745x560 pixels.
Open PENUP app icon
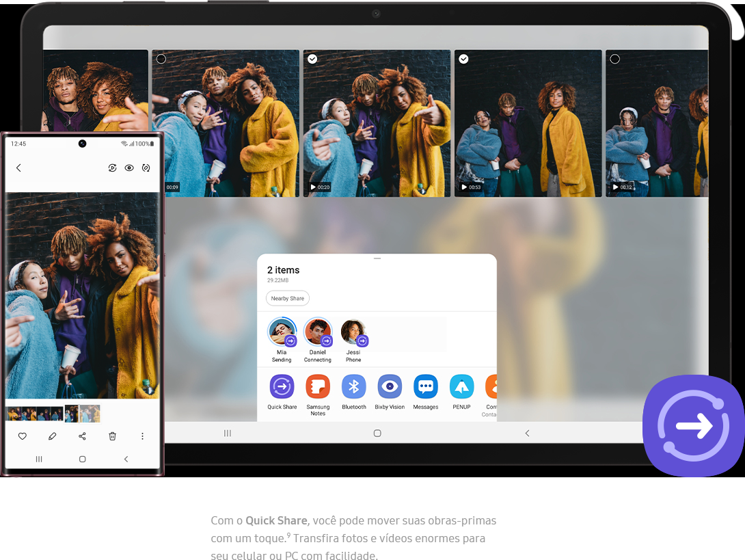(x=462, y=386)
